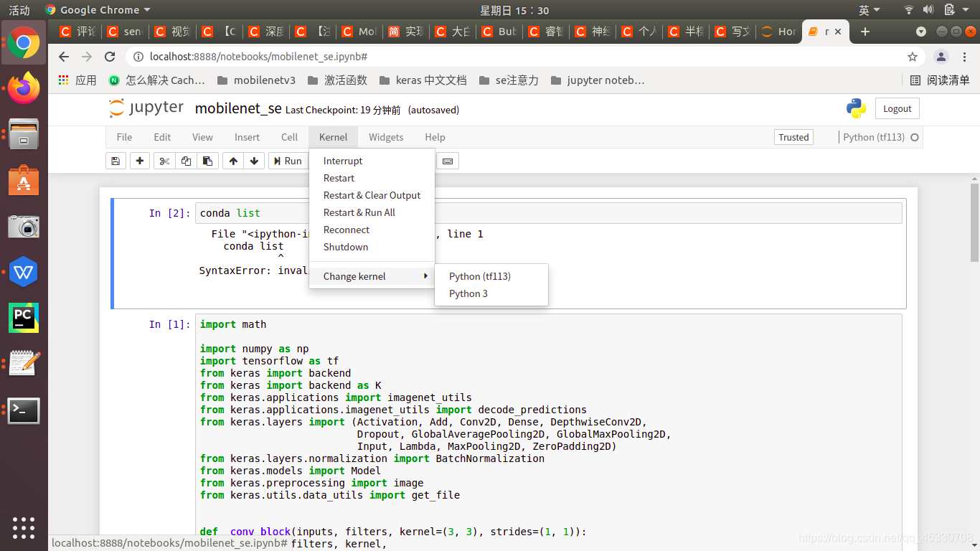Launch Firefox from the Ubuntu dock
980x551 pixels.
24,89
